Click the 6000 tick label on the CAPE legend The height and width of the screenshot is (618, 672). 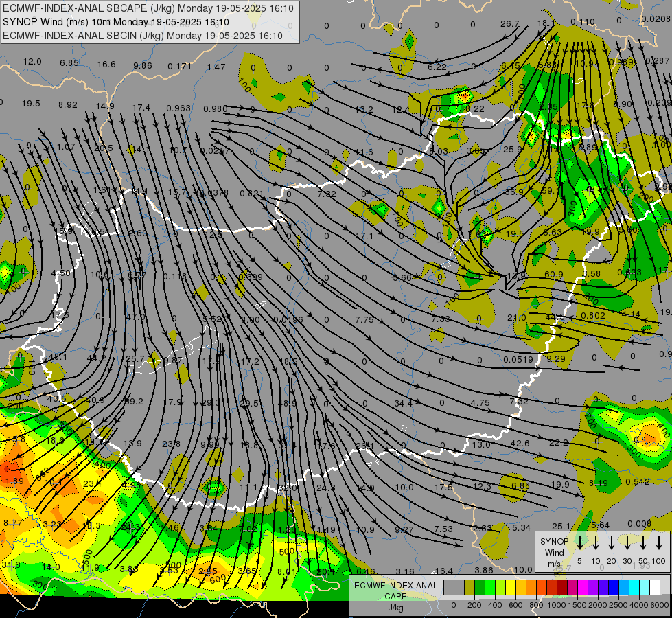click(660, 605)
